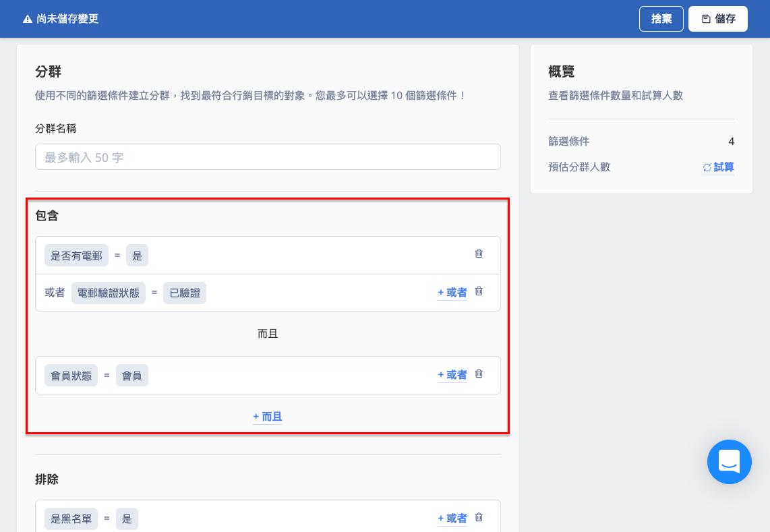This screenshot has height=532, width=770.
Task: Click the 概覽 panel heading
Action: tap(561, 71)
